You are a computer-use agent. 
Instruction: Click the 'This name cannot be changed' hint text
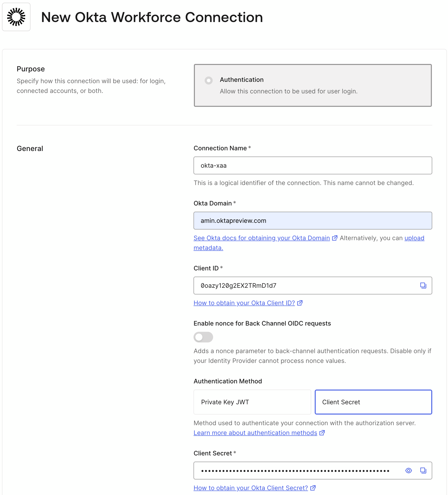click(368, 183)
